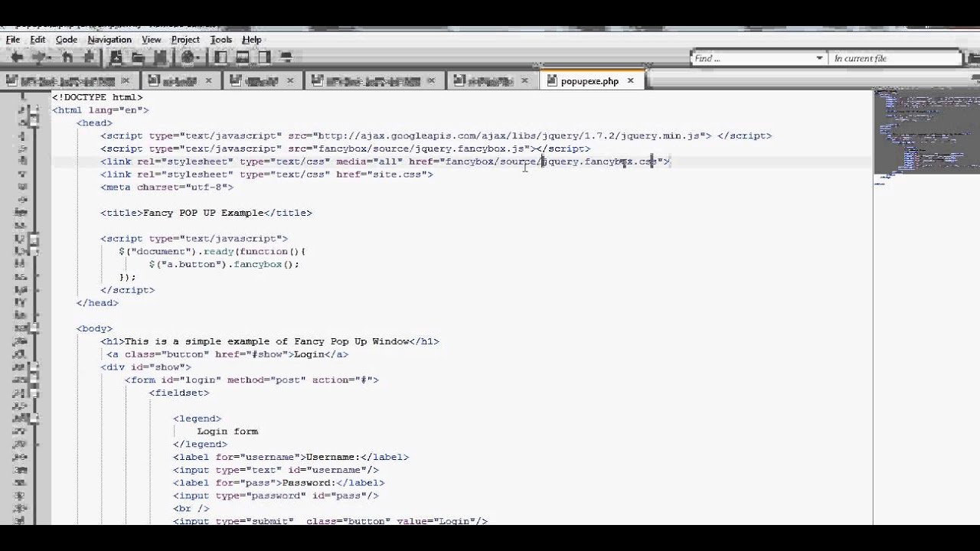The width and height of the screenshot is (980, 551).
Task: Click the Preview in Browser globe icon
Action: (187, 57)
